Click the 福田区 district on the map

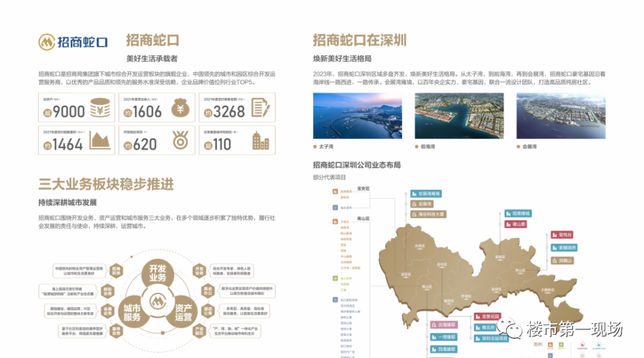click(x=449, y=301)
